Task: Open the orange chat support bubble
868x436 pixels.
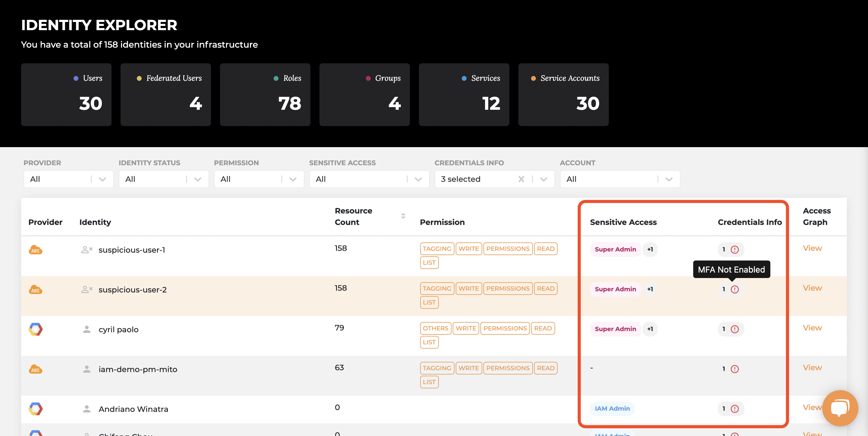Action: point(840,408)
